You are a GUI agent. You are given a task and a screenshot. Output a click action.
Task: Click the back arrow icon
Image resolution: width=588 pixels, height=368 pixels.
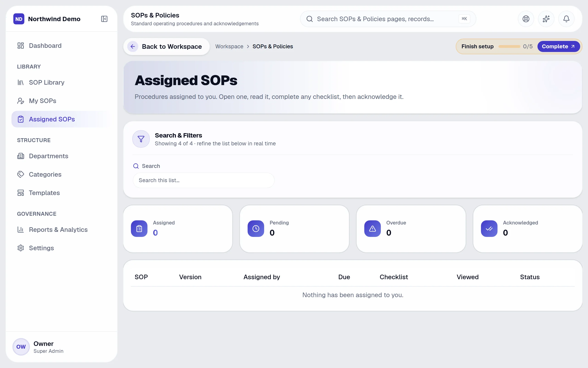(x=133, y=46)
